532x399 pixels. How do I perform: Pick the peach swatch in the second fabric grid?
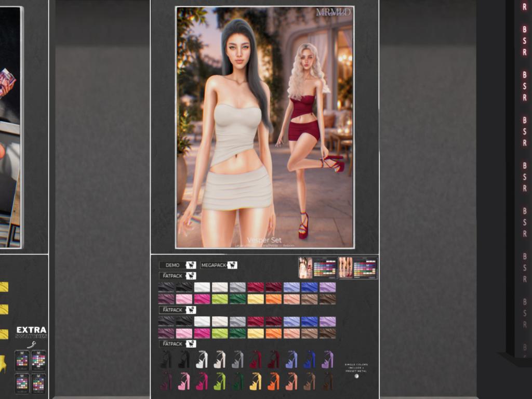pyautogui.click(x=292, y=333)
